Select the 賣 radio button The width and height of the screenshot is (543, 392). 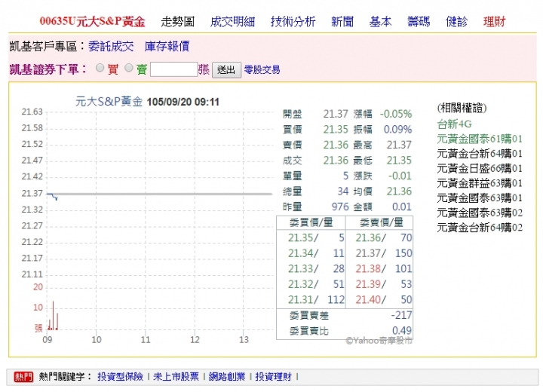point(128,69)
